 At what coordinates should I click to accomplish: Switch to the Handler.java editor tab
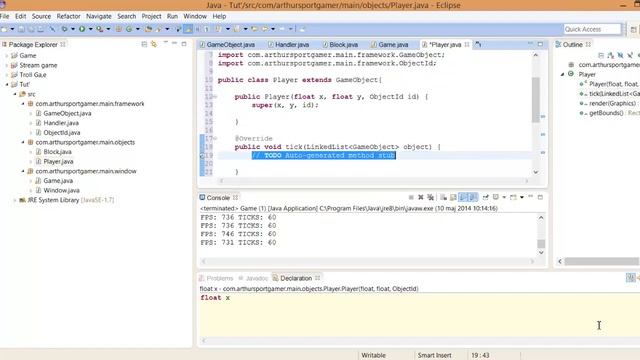point(289,44)
